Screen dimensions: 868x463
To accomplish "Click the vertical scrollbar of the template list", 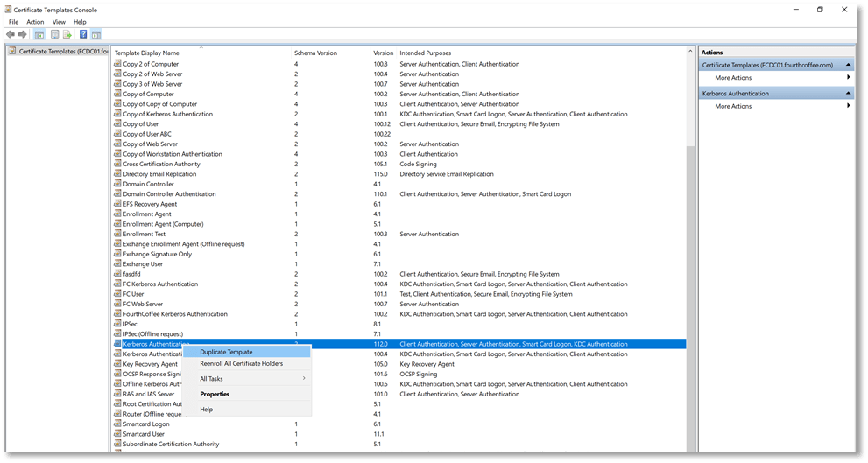I will point(690,263).
